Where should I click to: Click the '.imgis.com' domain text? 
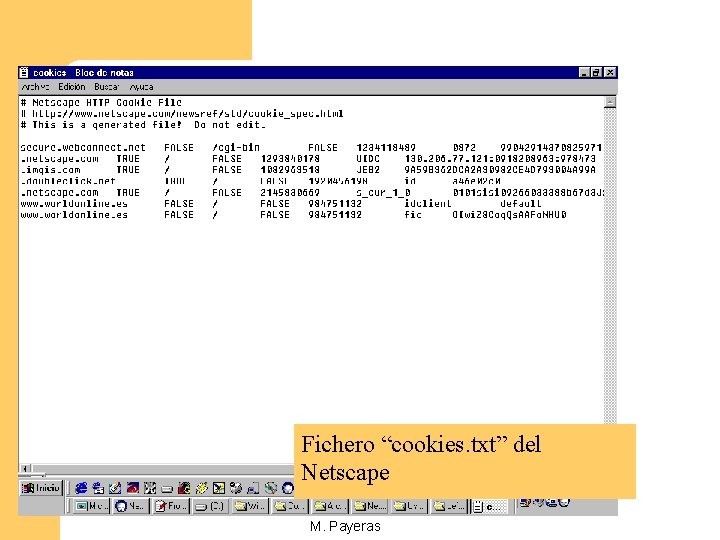[x=51, y=170]
